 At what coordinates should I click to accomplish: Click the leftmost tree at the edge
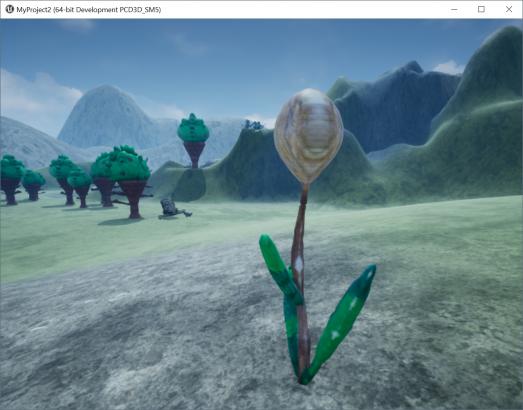tap(11, 179)
